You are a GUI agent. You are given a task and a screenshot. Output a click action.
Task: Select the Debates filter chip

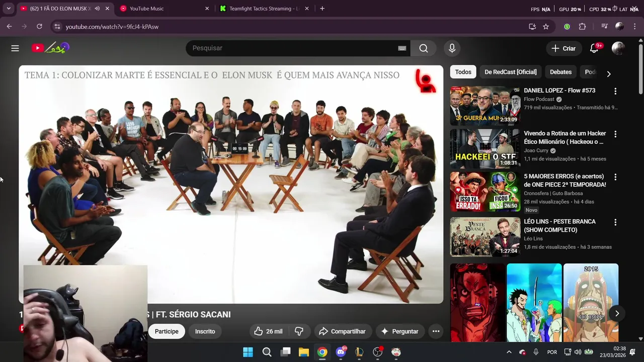pyautogui.click(x=560, y=72)
